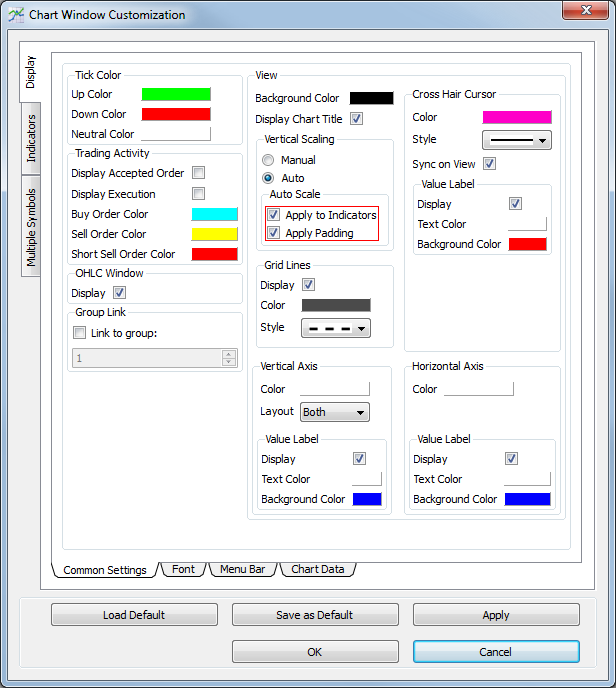Viewport: 616px width, 688px height.
Task: Switch to the Chart Data tab
Action: pyautogui.click(x=317, y=569)
